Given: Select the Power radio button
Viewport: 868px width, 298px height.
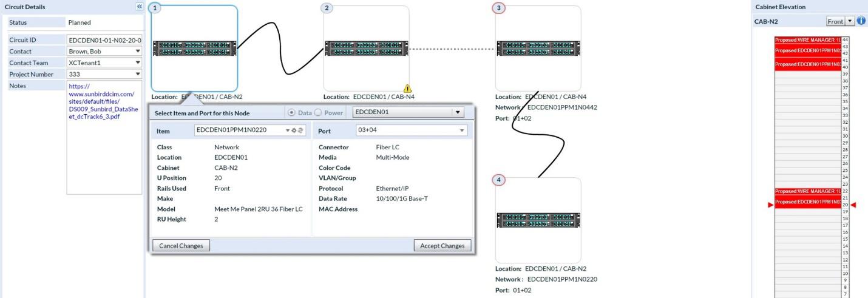Looking at the screenshot, I should (x=317, y=113).
